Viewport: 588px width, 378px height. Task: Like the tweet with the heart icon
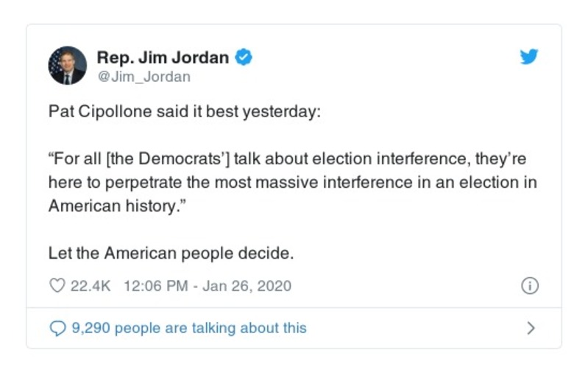coord(57,286)
